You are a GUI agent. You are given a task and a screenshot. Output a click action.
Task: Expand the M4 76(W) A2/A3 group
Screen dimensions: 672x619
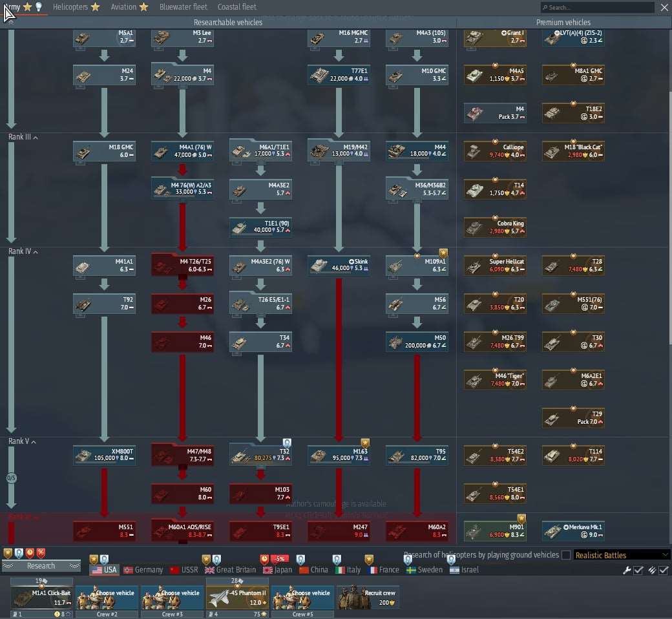[183, 189]
